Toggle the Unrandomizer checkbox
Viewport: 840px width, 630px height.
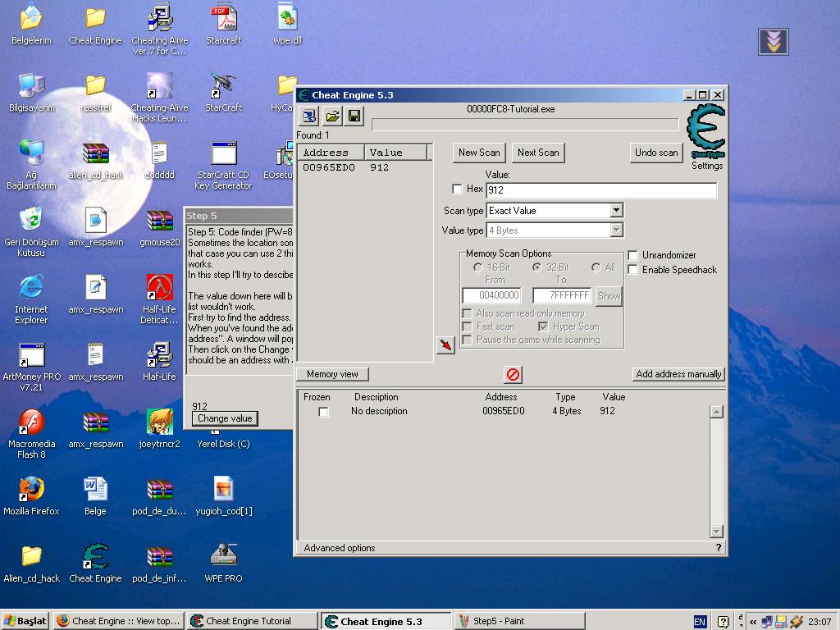click(632, 255)
